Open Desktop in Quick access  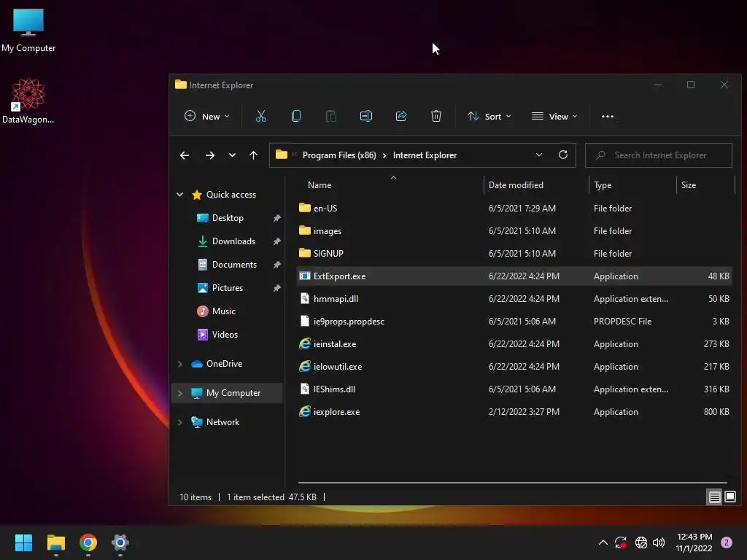tap(228, 217)
